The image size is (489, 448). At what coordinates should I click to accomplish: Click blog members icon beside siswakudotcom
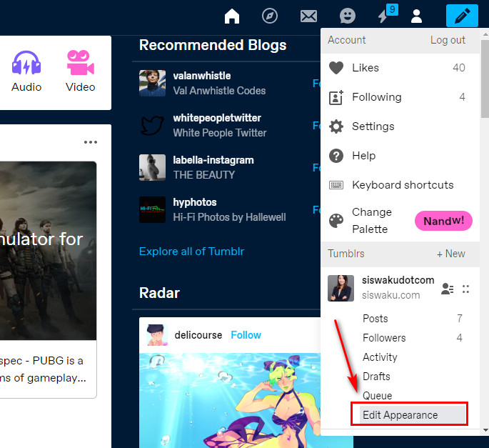[447, 289]
